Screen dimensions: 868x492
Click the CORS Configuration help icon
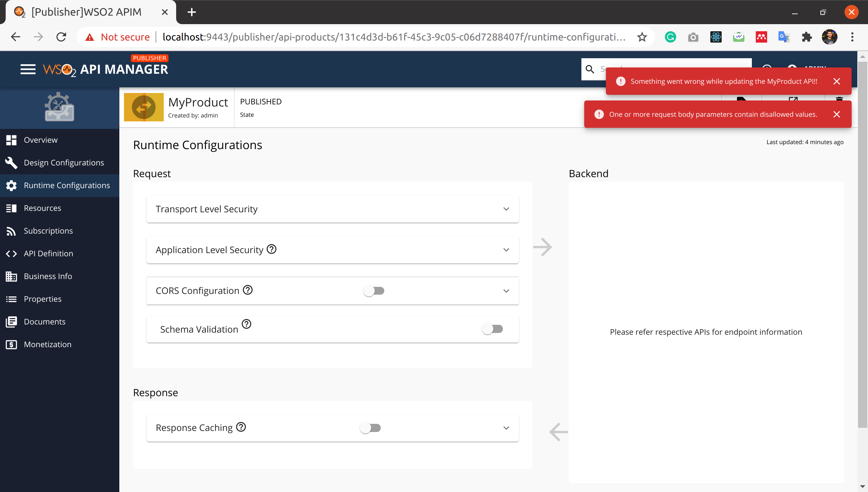click(248, 290)
